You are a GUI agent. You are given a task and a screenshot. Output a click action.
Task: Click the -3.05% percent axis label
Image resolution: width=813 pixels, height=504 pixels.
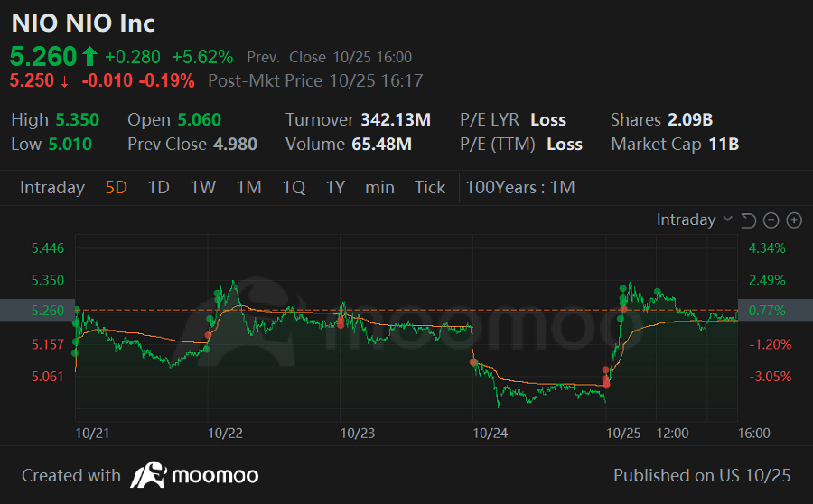pyautogui.click(x=770, y=377)
